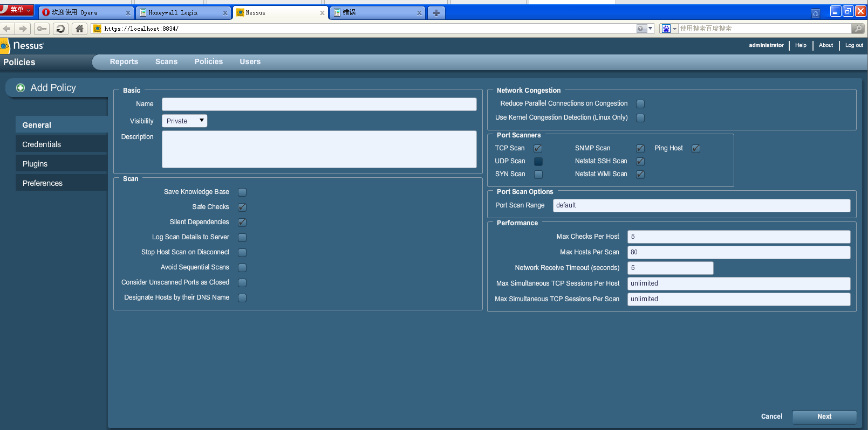
Task: Uncheck the Ping Host checkbox
Action: click(696, 149)
